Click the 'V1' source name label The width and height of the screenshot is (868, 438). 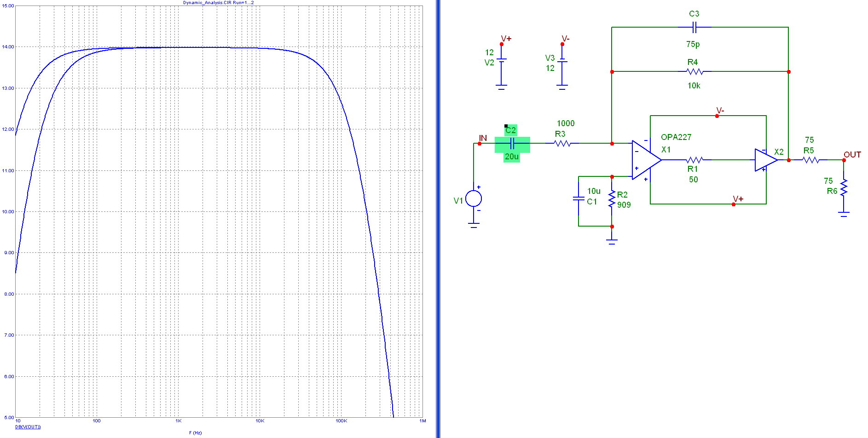458,201
